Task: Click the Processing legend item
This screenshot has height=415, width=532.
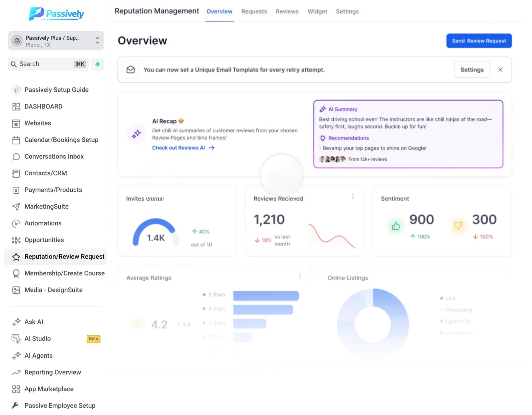Action: [x=456, y=310]
